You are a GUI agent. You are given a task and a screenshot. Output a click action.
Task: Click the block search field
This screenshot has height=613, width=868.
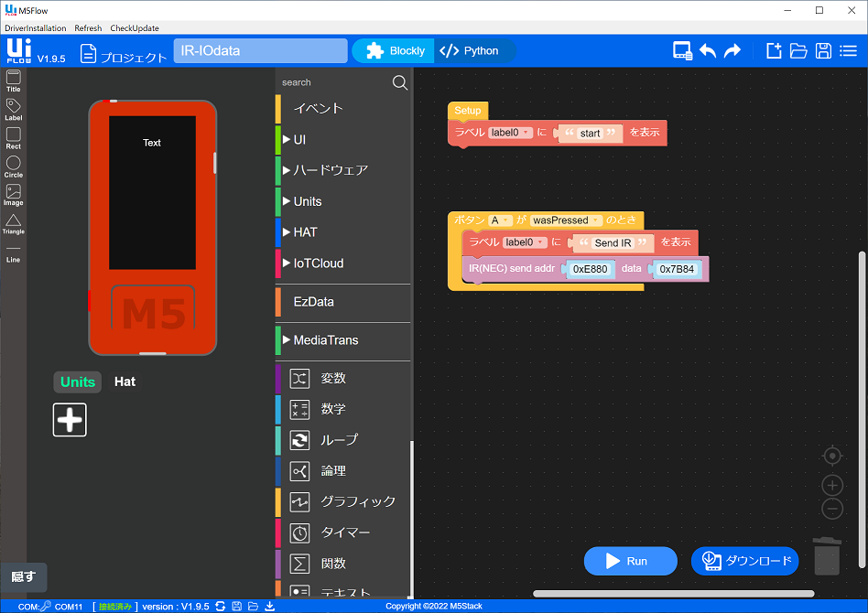334,82
